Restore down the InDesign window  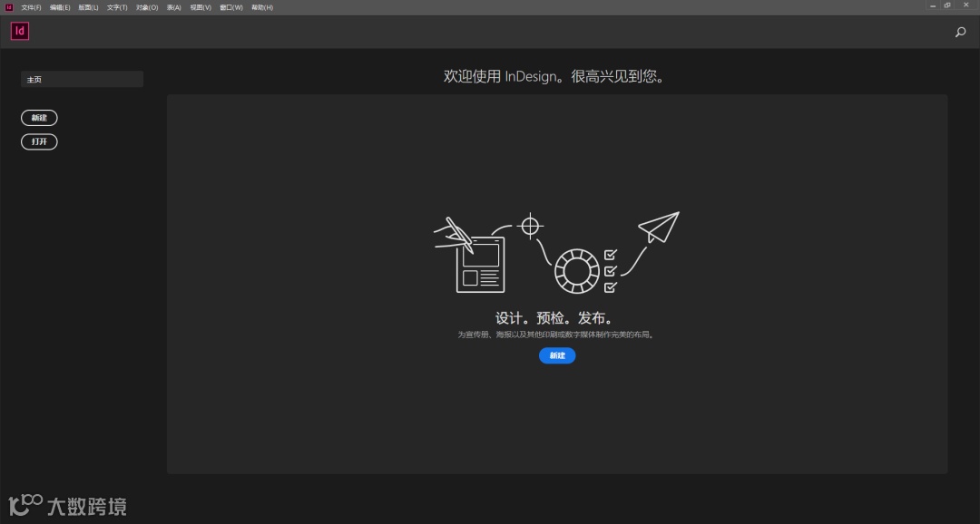pyautogui.click(x=947, y=5)
